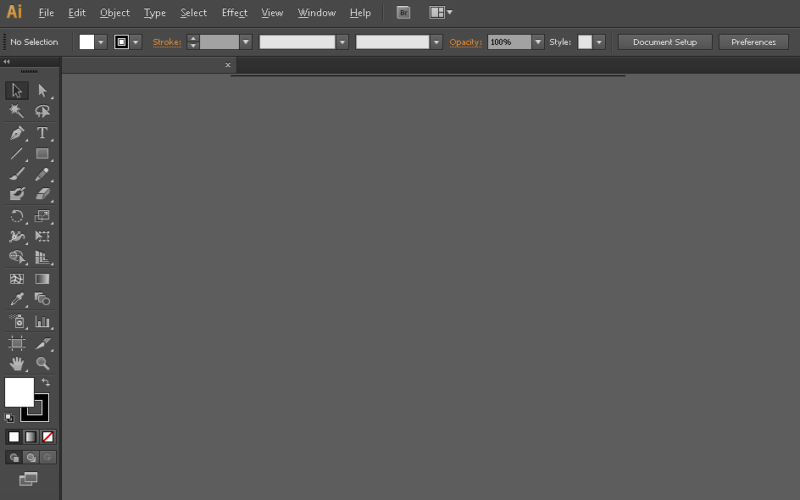Select the Type tool
Screen dimensions: 800x500
pyautogui.click(x=42, y=133)
